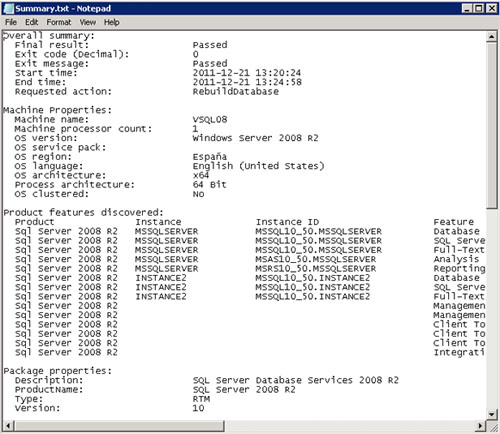
Task: Open the Edit menu
Action: [x=32, y=22]
